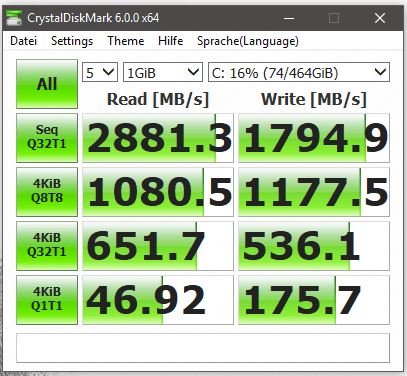Open the Hilfe menu
This screenshot has height=376, width=407.
tap(170, 41)
